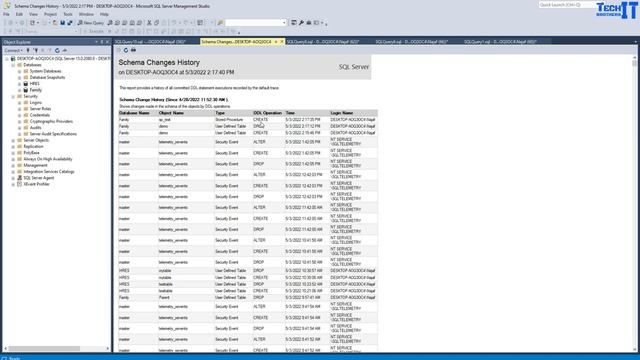640x360 pixels.
Task: Open the File menu
Action: 6,14
